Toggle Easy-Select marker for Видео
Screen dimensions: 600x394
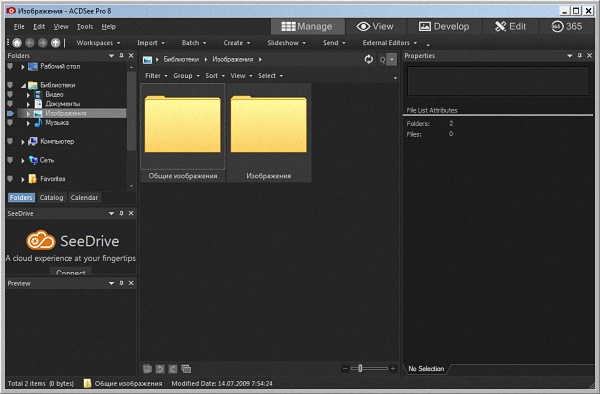(10, 94)
